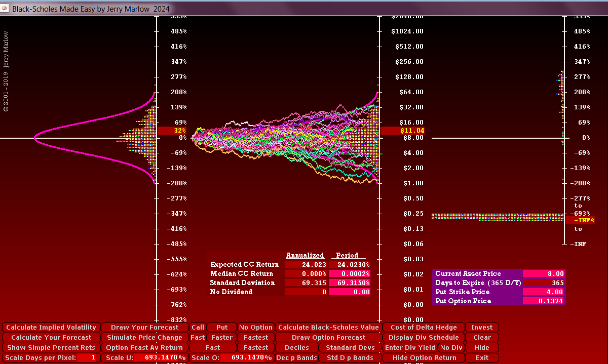Edit period Standard Deviation 69.3150%
The image size is (608, 364).
click(x=350, y=282)
